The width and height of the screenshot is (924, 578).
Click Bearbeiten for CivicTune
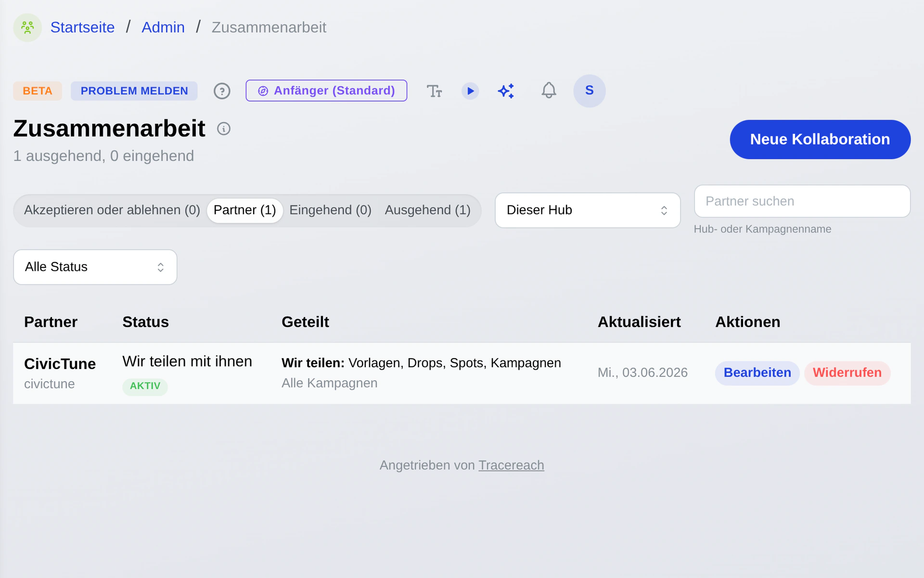click(x=757, y=373)
